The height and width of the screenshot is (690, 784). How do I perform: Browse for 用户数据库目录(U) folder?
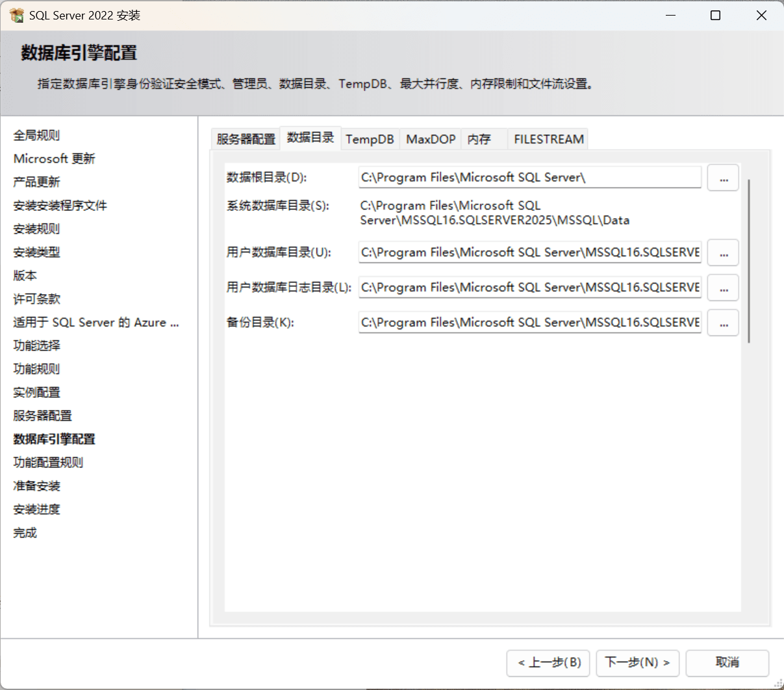point(723,253)
